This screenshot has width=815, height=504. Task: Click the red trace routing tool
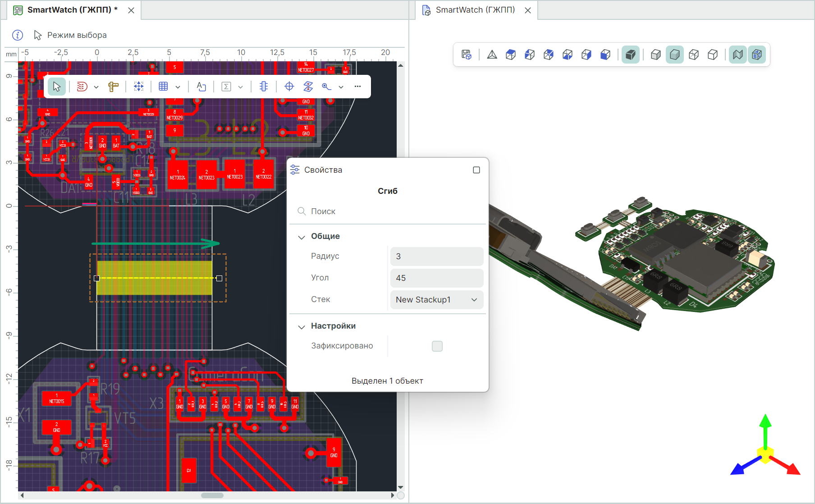[82, 87]
